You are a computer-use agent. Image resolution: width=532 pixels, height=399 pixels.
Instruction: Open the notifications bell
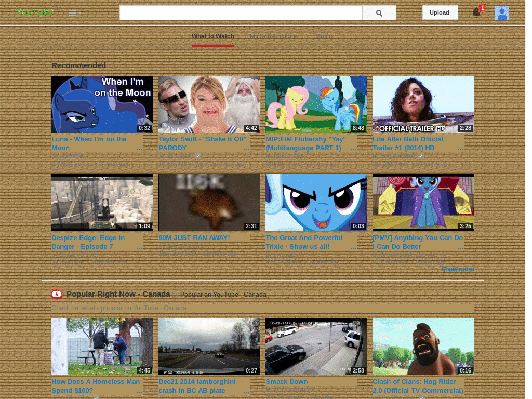477,13
